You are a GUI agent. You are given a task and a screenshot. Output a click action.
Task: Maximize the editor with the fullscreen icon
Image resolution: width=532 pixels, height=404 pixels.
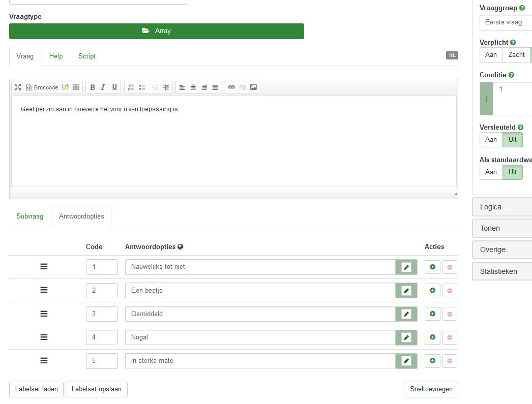(18, 87)
